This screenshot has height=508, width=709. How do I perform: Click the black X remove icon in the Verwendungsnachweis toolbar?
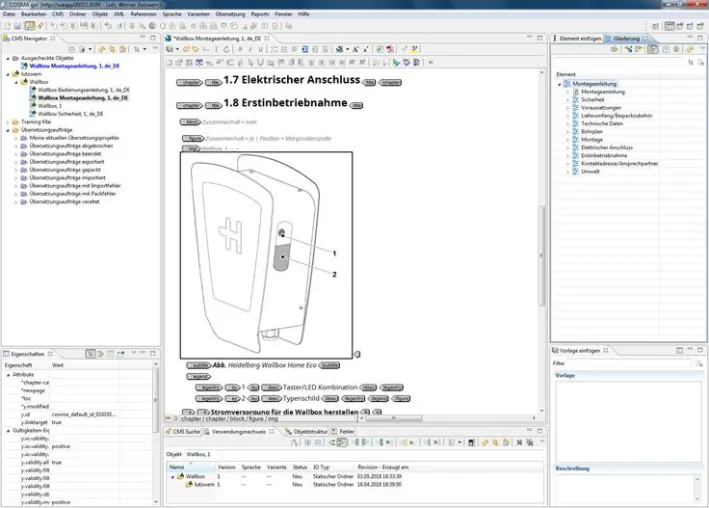coord(519,442)
